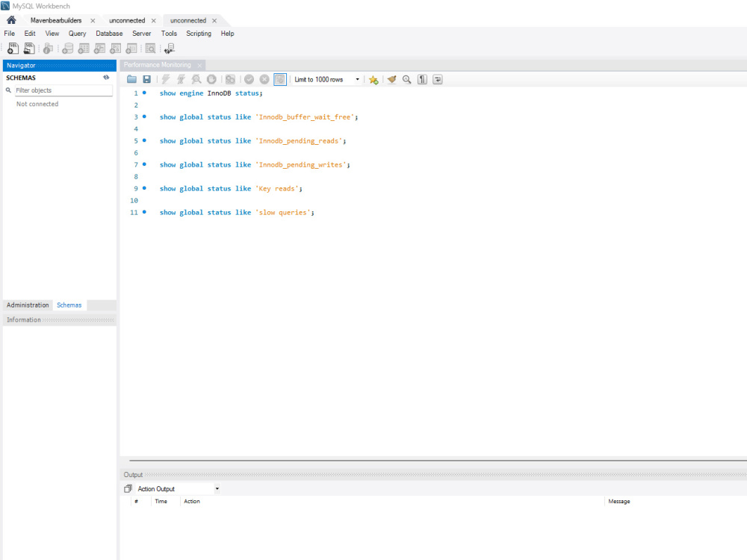Viewport: 747px width, 560px height.
Task: Execute the whole script lightning icon
Action: coord(166,80)
